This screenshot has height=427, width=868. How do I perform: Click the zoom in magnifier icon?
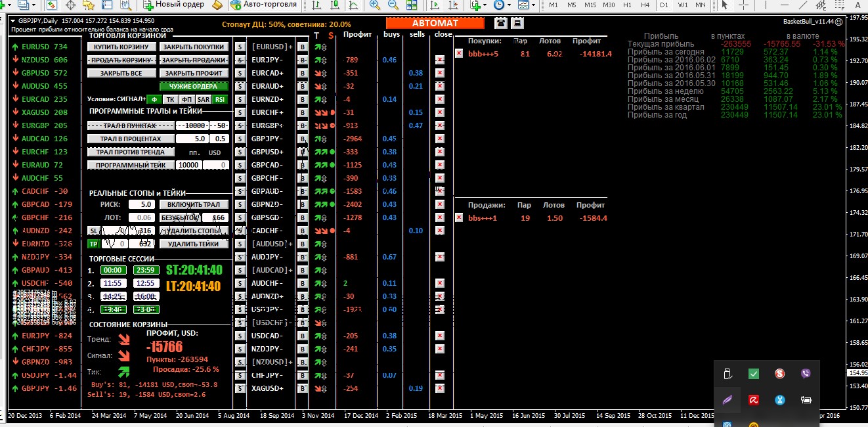point(375,5)
